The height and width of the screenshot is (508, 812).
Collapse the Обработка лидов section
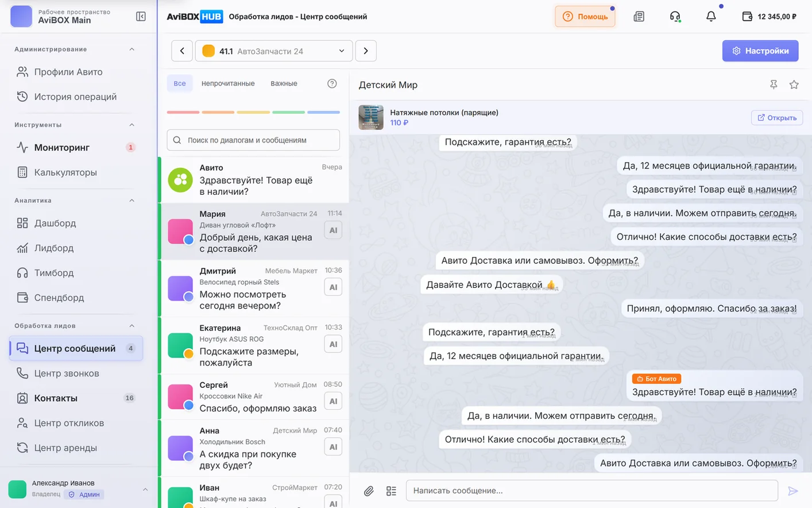(132, 326)
